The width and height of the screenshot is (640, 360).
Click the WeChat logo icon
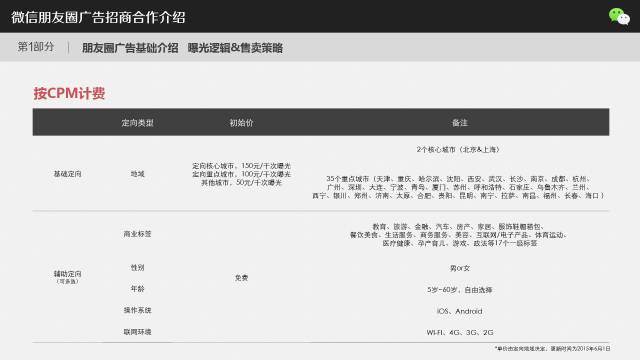coord(619,17)
